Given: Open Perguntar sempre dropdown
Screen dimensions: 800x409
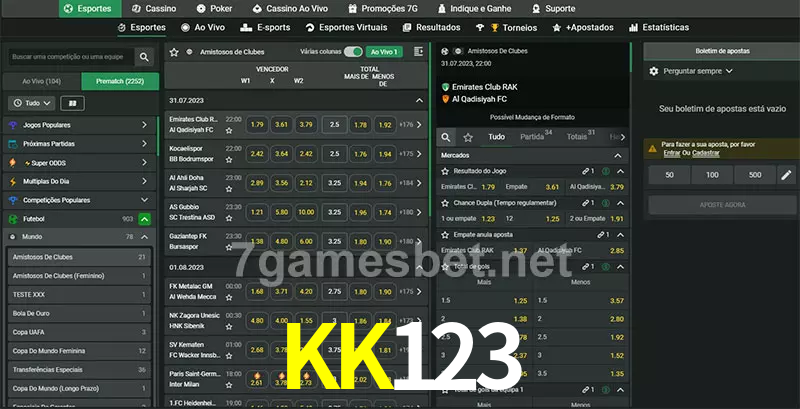Looking at the screenshot, I should (x=697, y=71).
